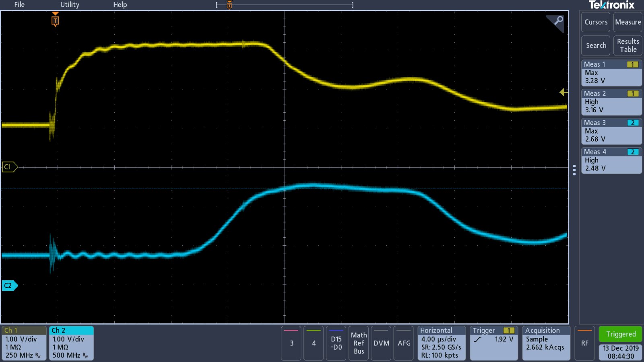Turn on channel 4
This screenshot has height=362, width=644.
click(314, 343)
